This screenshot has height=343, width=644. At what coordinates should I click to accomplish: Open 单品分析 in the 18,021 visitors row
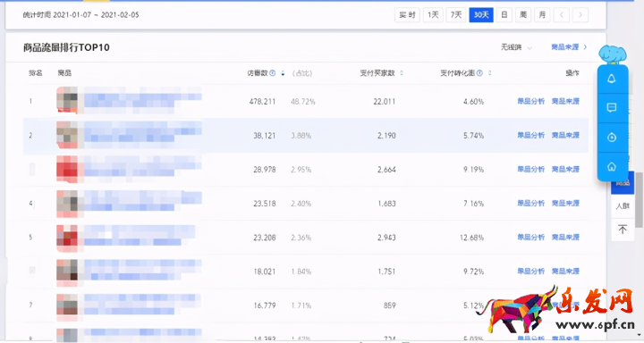pyautogui.click(x=530, y=272)
